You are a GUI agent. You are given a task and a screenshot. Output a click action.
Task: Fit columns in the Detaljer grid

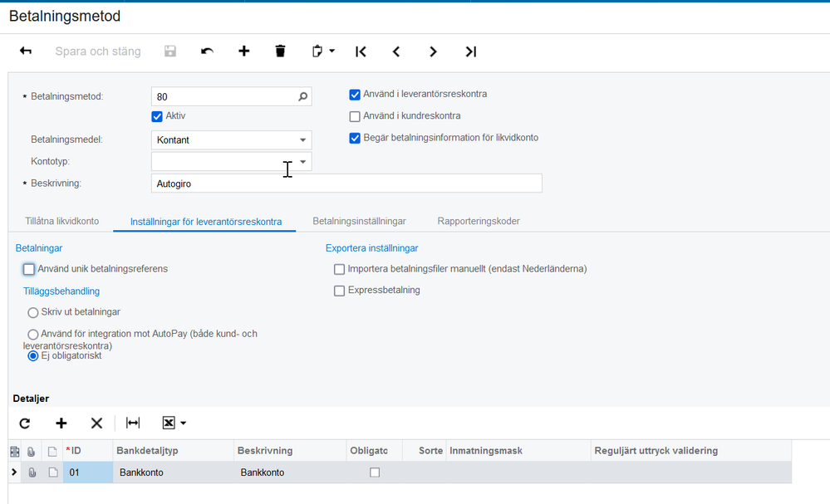click(x=133, y=423)
